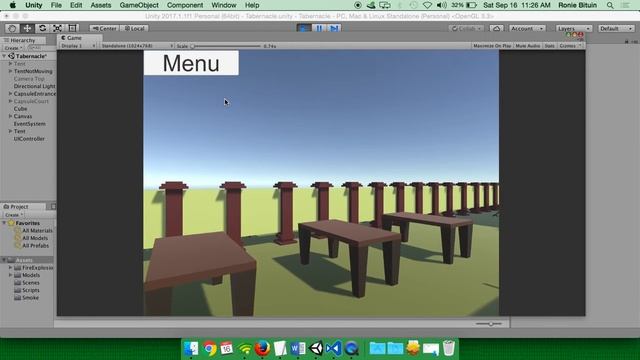
Task: Open the Scripts folder
Action: [31, 290]
